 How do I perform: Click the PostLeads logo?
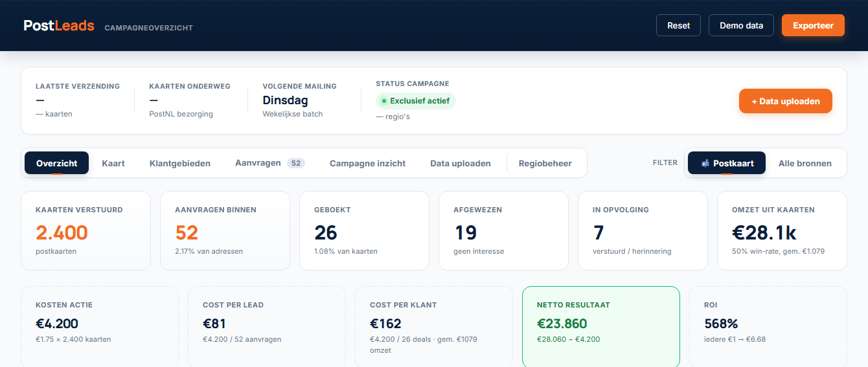(59, 26)
